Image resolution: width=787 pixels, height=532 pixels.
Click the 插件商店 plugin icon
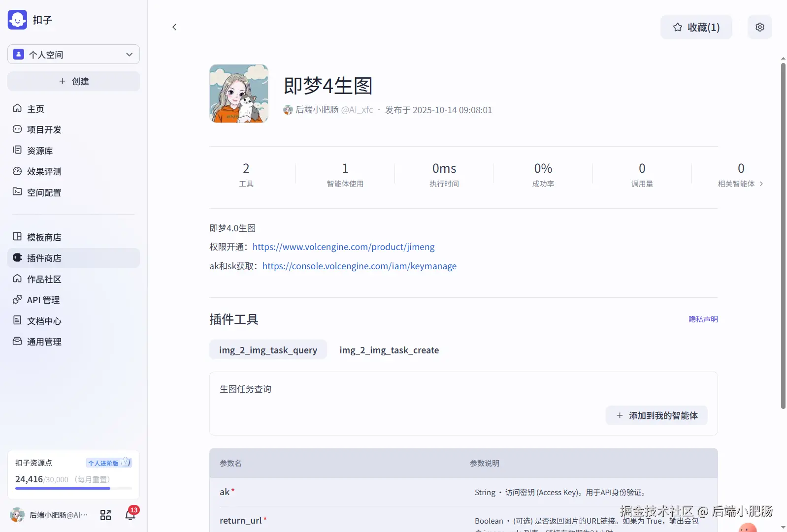pos(17,257)
